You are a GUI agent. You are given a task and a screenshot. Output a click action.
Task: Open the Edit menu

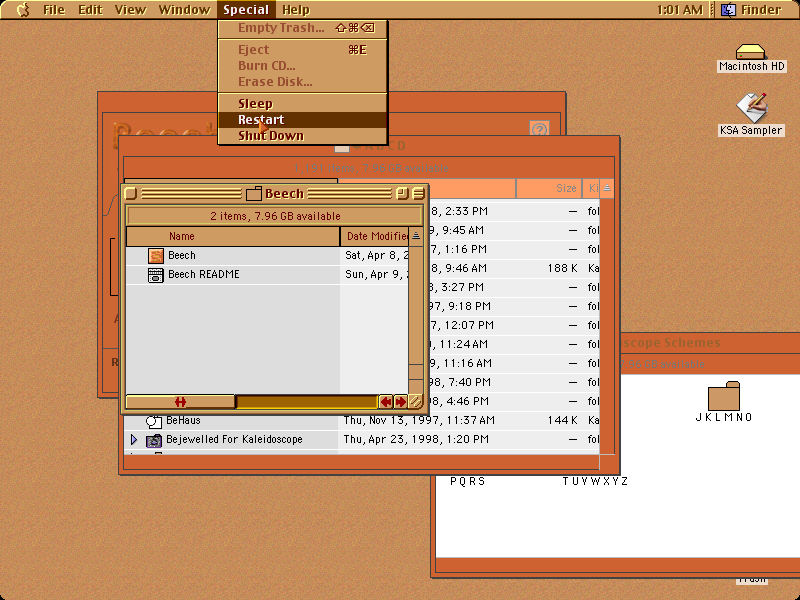90,10
